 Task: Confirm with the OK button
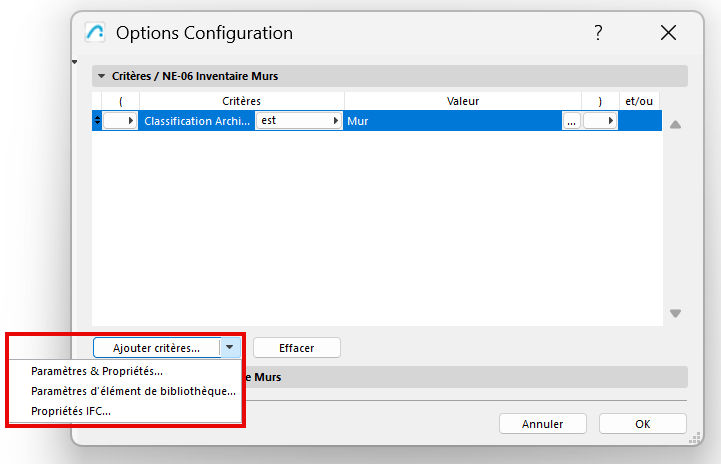coord(642,424)
